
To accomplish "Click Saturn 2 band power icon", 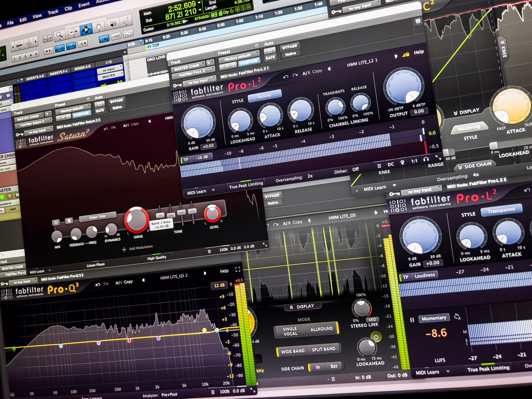I will (x=56, y=223).
